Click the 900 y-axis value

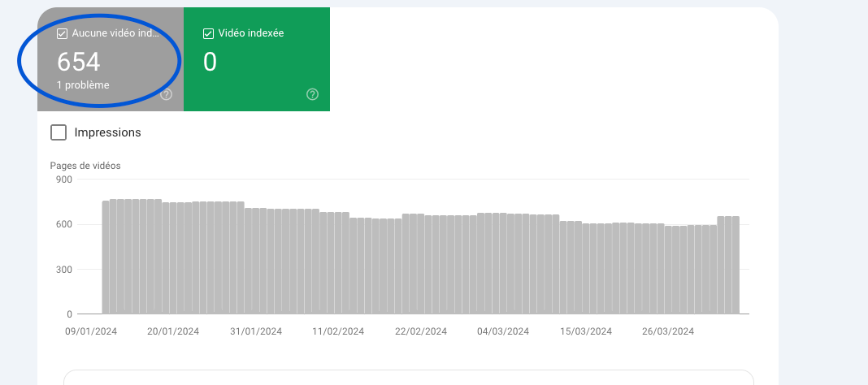click(64, 180)
